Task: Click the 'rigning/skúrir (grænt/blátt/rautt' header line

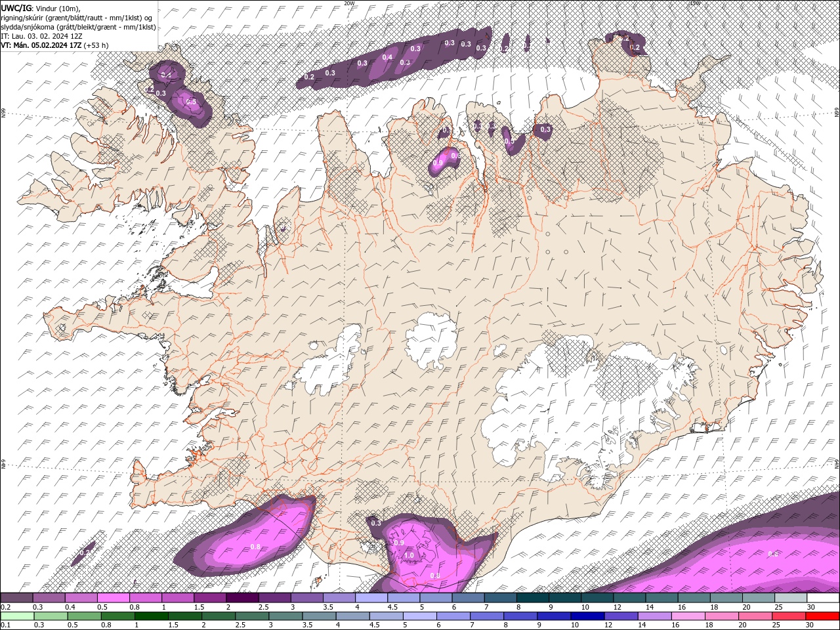Action: point(77,18)
